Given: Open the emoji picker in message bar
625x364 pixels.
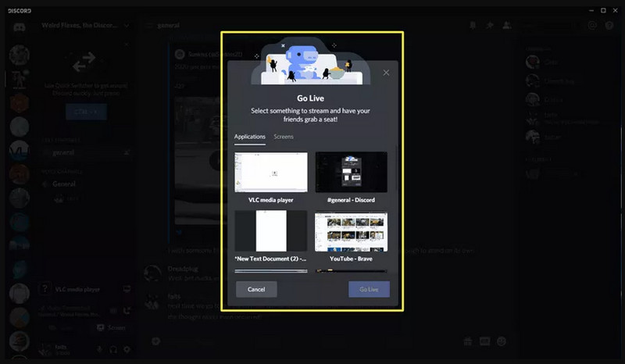Looking at the screenshot, I should [x=502, y=341].
